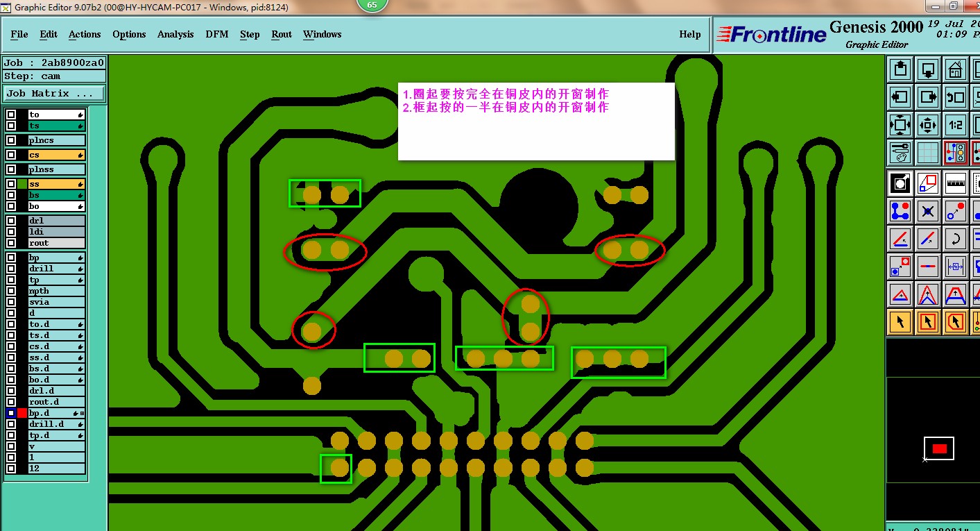Screen dimensions: 980x531
Task: Open the Rout menu
Action: point(282,34)
